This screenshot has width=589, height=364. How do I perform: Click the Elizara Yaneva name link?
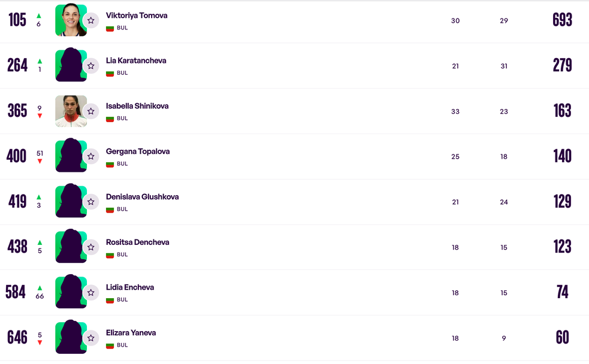click(x=131, y=333)
